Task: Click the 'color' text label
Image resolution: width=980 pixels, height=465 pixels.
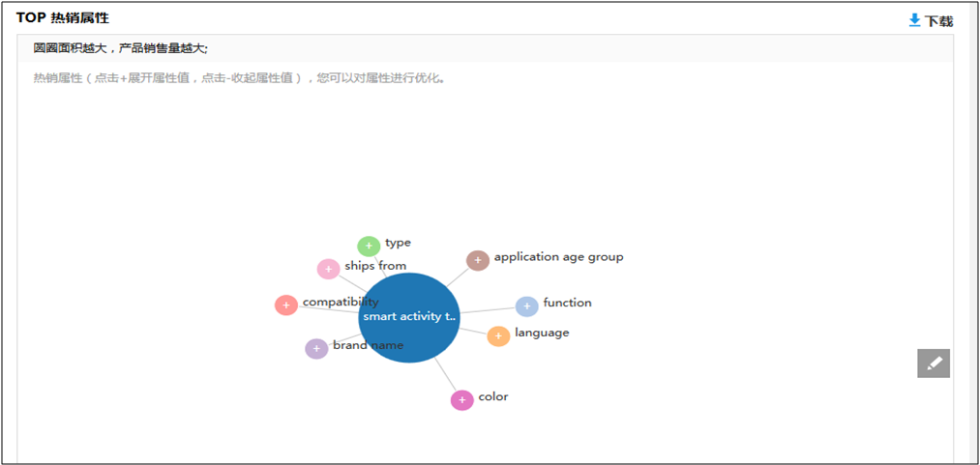Action: tap(492, 396)
